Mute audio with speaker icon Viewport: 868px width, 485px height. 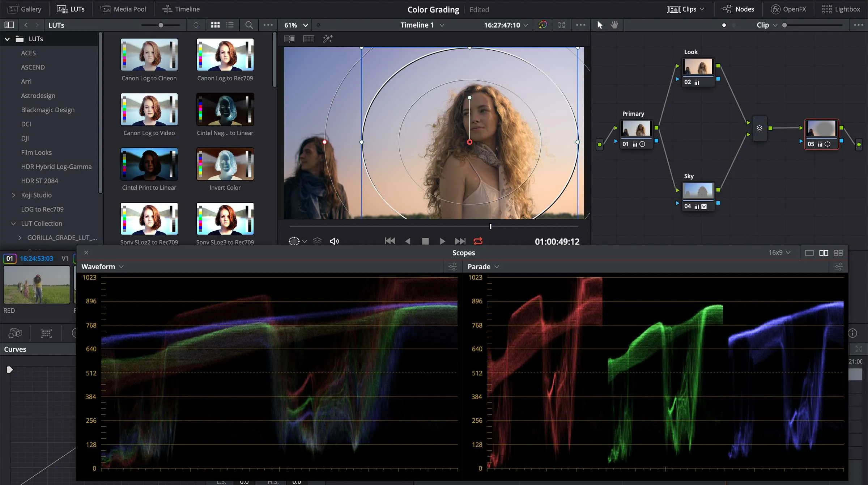point(334,241)
